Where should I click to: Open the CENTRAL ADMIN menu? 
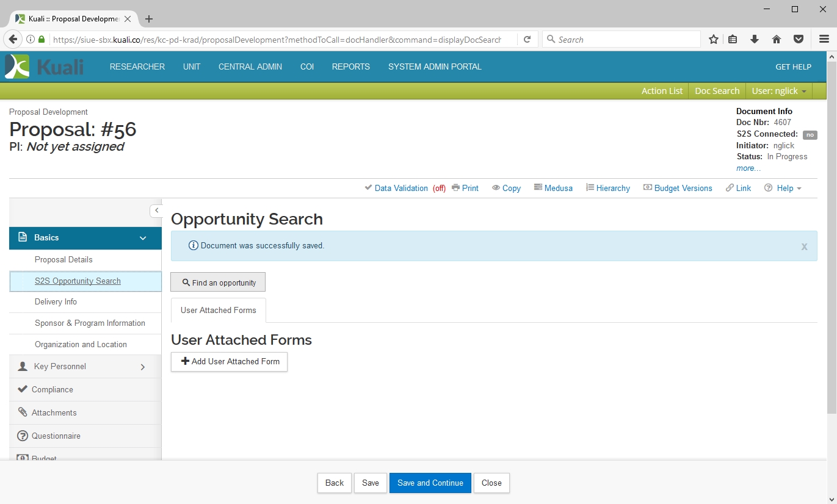point(250,67)
